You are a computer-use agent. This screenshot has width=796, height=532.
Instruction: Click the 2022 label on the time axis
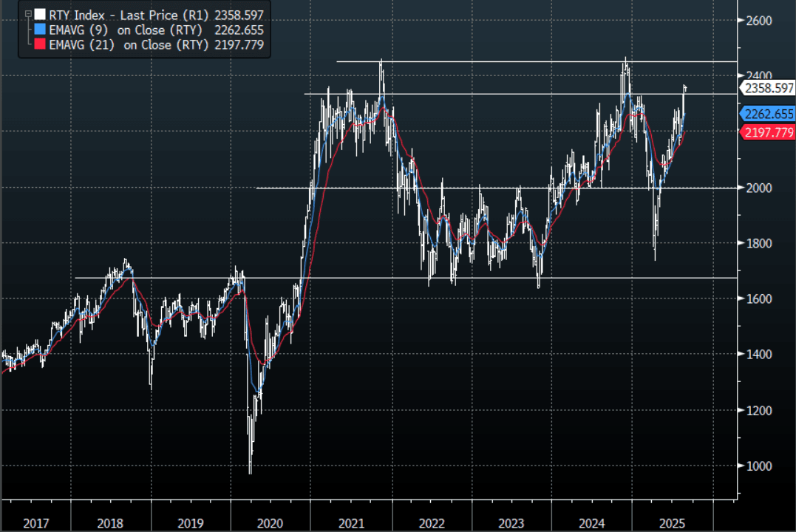432,523
